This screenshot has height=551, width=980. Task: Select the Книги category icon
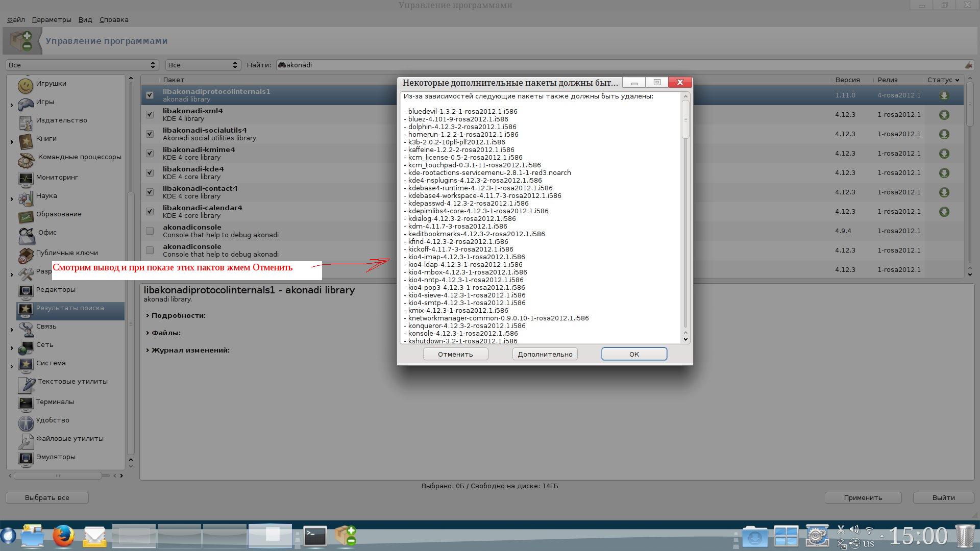[26, 141]
